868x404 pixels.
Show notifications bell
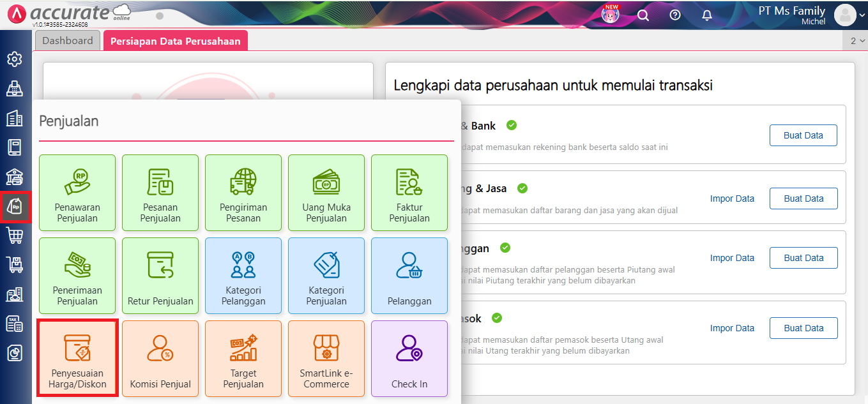[707, 15]
